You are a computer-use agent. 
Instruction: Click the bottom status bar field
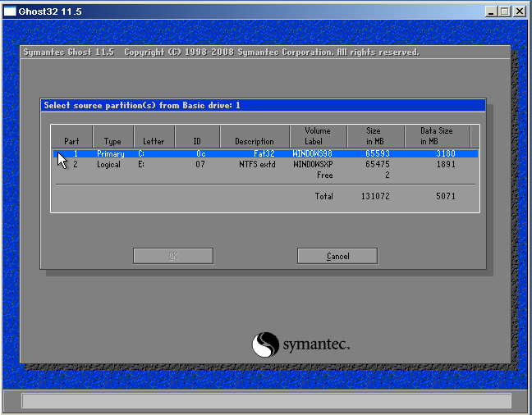tap(266, 401)
